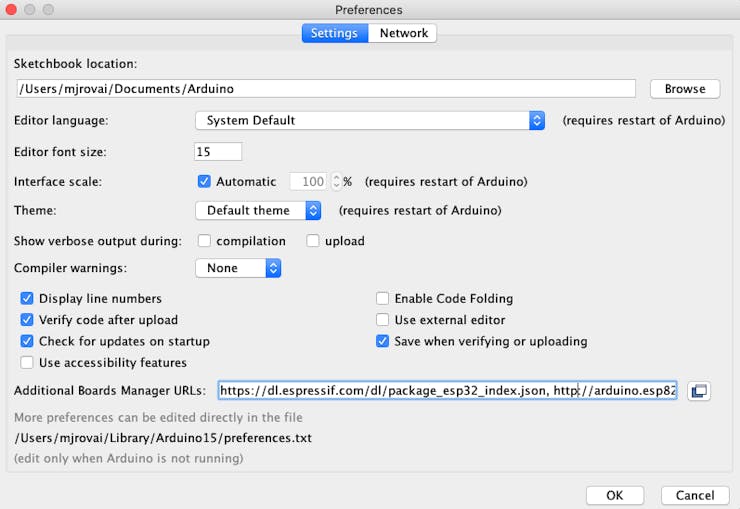Image resolution: width=740 pixels, height=509 pixels.
Task: Click the interface scale percentage stepper
Action: 336,182
